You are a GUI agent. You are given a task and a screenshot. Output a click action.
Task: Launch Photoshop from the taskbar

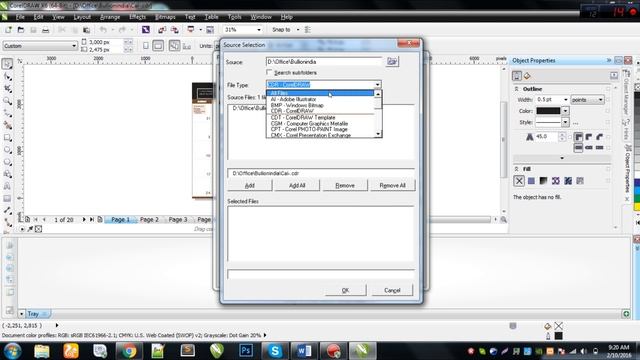246,351
